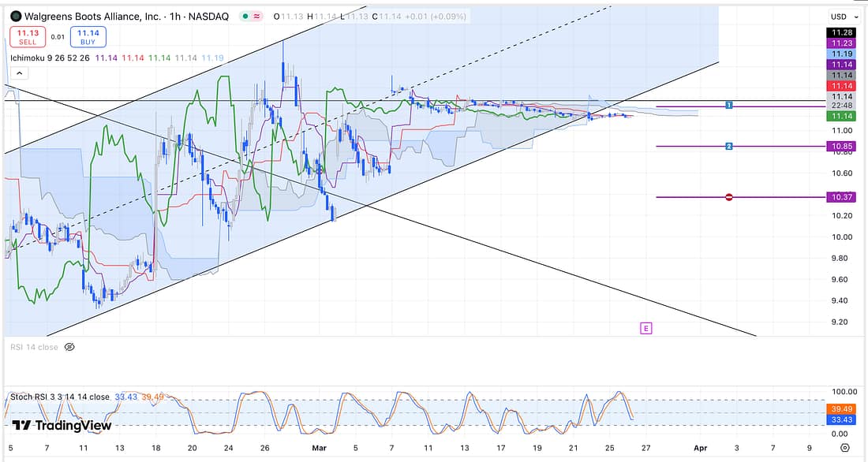
Task: Click the Apr label on the time axis
Action: 701,448
